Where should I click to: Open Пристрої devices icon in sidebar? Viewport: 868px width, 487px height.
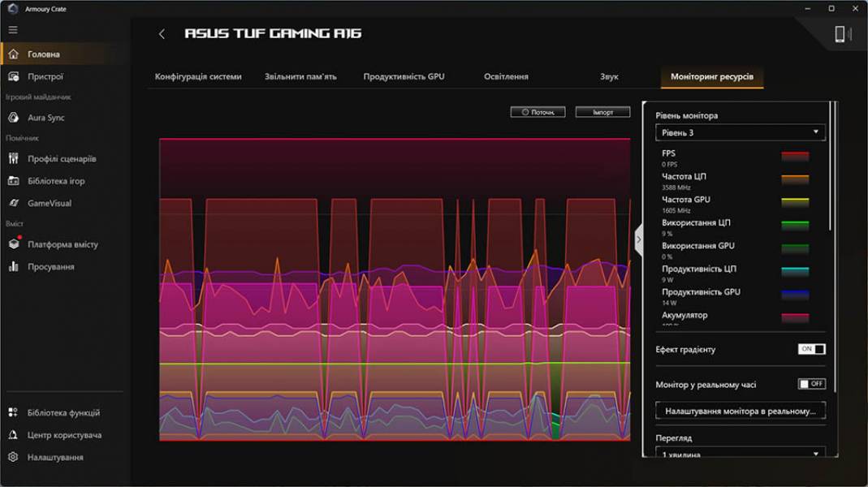click(x=14, y=77)
